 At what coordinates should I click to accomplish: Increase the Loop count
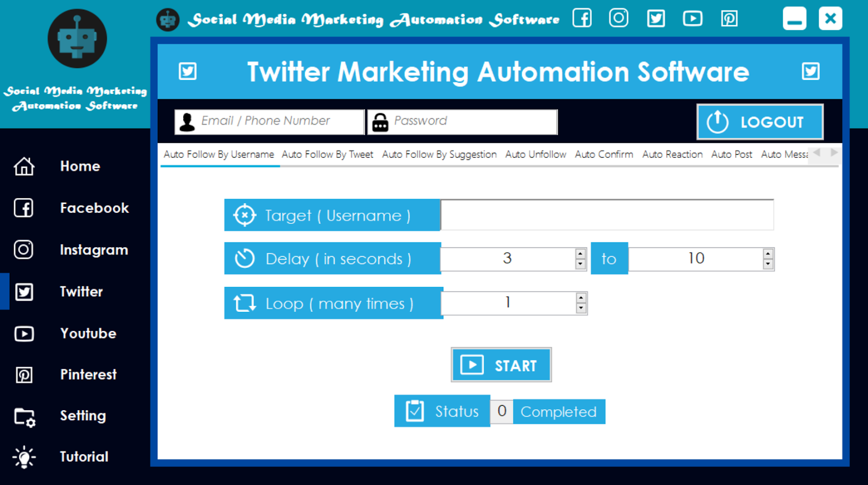click(581, 298)
